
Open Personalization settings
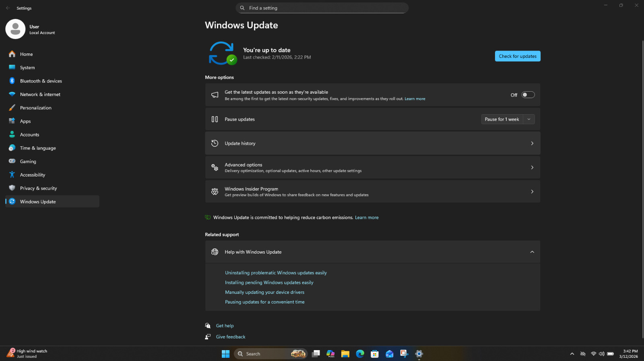tap(52, 108)
